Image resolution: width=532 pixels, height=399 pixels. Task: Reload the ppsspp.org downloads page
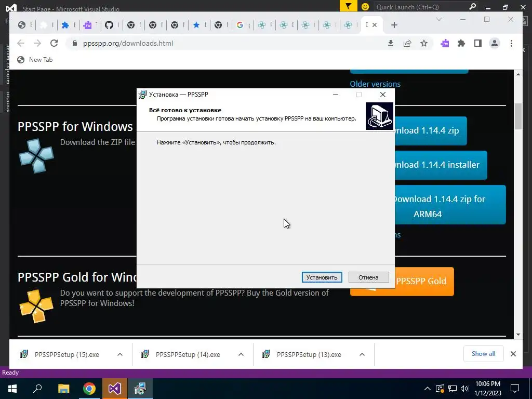coord(54,44)
